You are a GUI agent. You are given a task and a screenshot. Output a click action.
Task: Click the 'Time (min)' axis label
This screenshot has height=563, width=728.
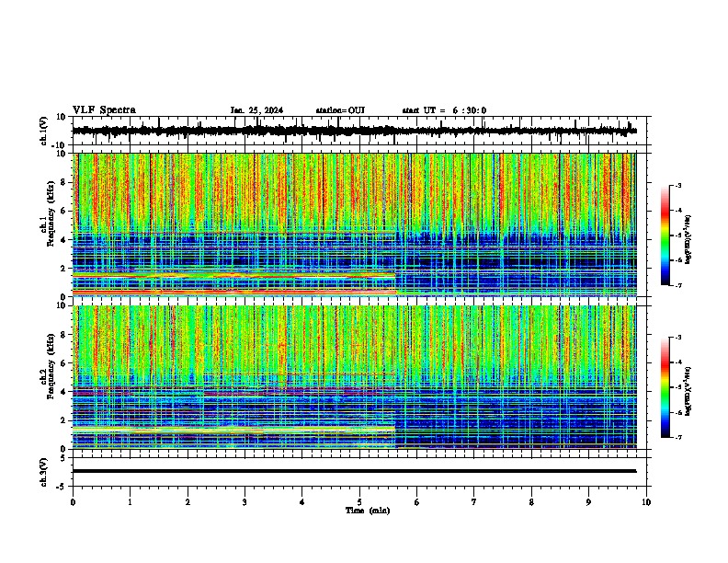click(368, 511)
